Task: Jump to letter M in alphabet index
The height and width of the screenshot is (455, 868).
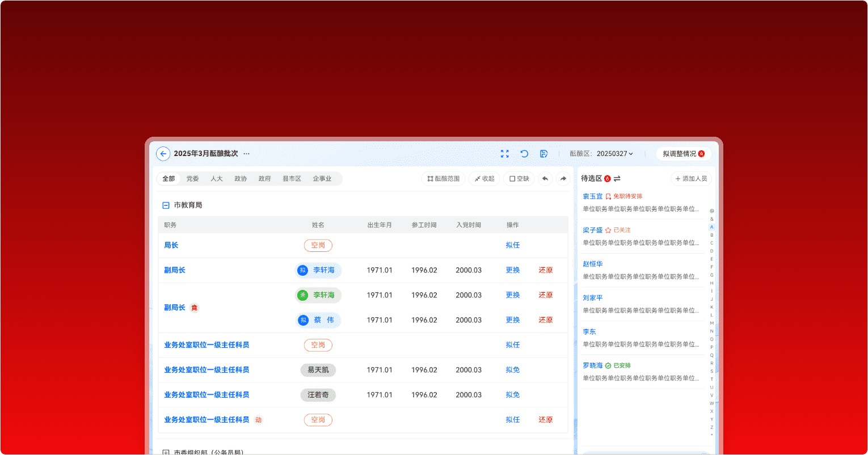Action: [x=712, y=323]
